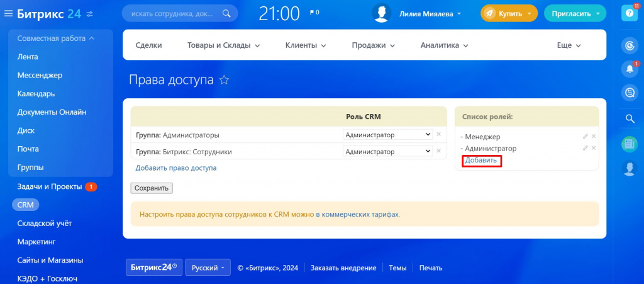
Task: Open Сайты и Магазины in left menu
Action: pyautogui.click(x=50, y=260)
